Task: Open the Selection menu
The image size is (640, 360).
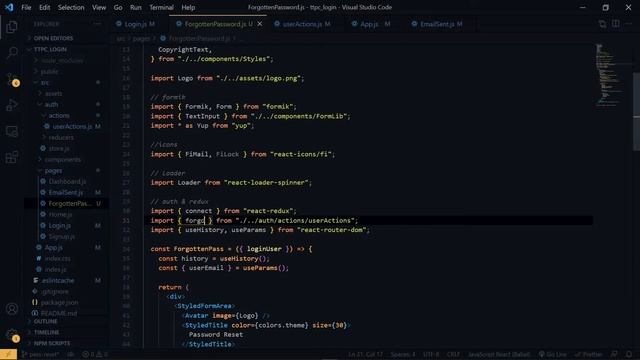Action: (71, 7)
